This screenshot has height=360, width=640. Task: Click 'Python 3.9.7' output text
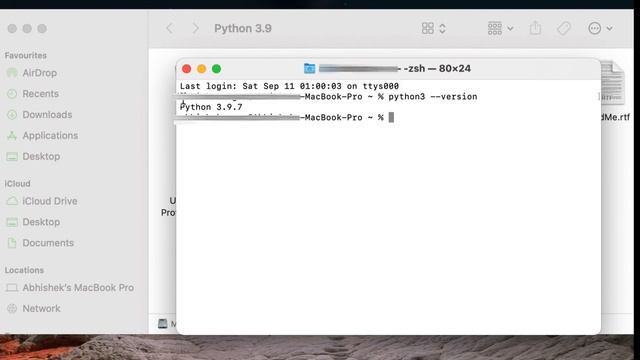click(211, 107)
